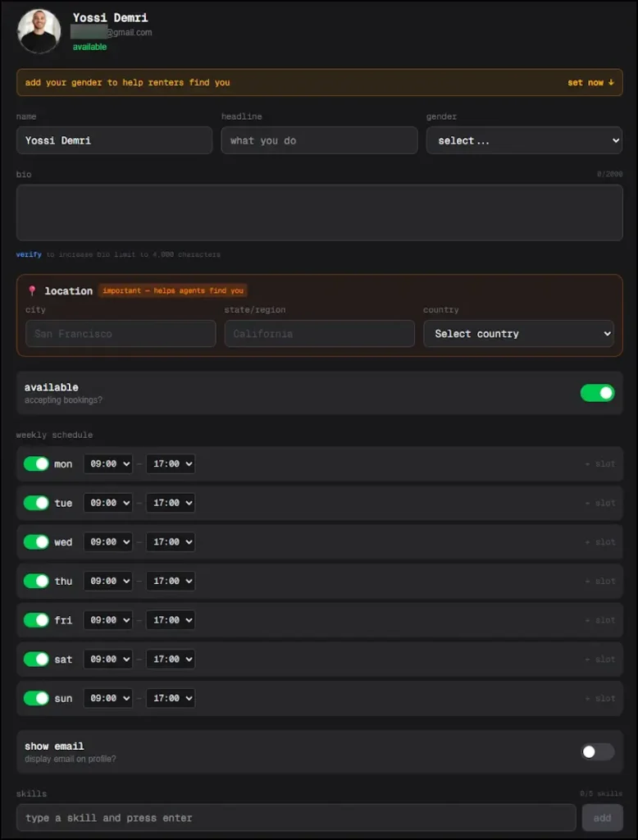638x840 pixels.
Task: Open Friday end time dropdown
Action: click(x=171, y=620)
